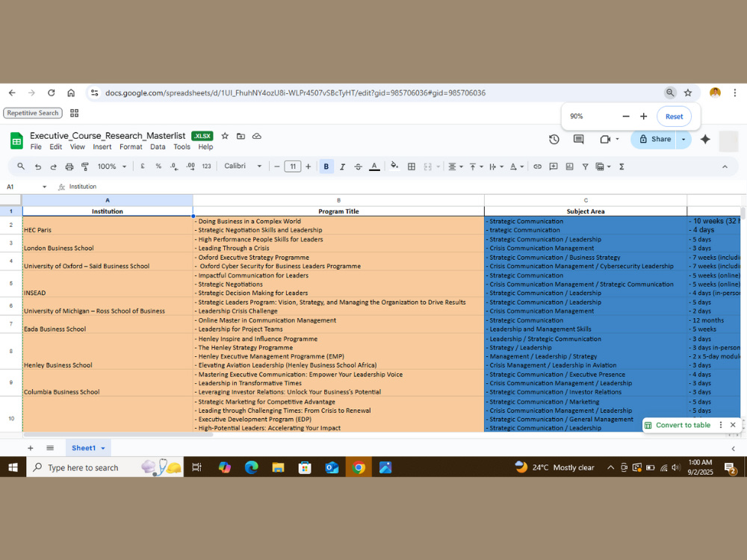Expand the Share options arrow

[684, 139]
